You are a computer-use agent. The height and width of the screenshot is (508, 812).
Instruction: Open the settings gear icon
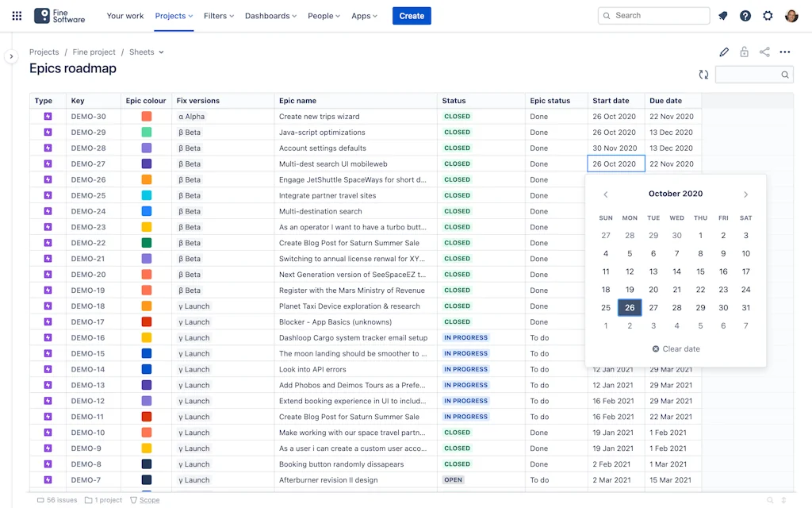click(x=768, y=16)
